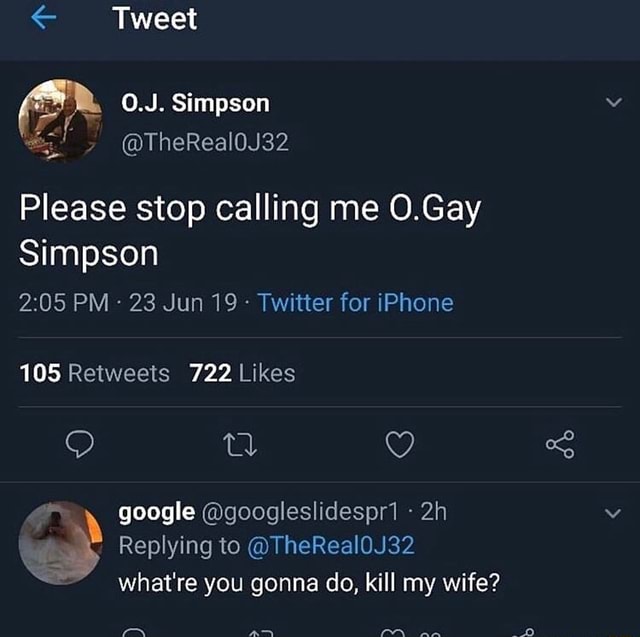Screen dimensions: 640x637
Task: Retweet the main tweet
Action: (x=240, y=445)
